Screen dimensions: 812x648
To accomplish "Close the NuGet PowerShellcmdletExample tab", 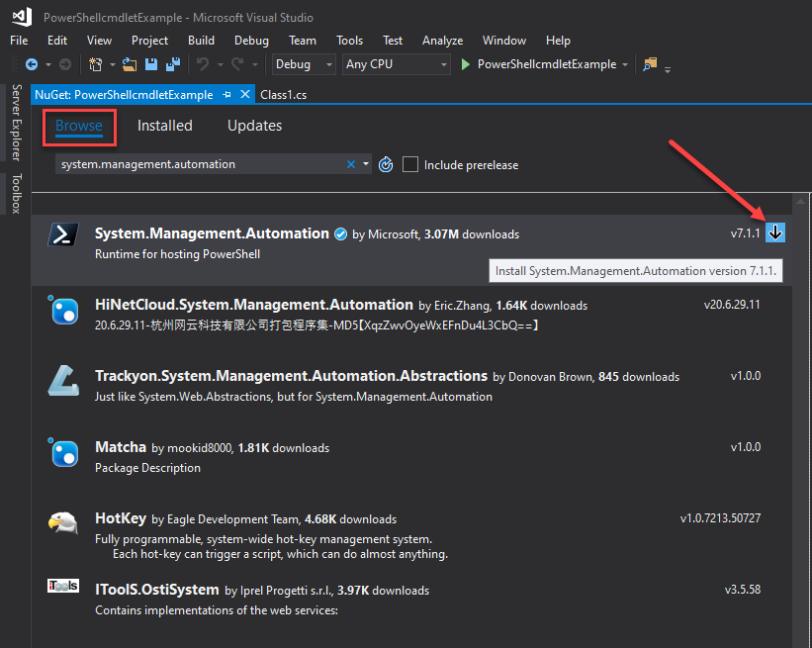I will click(x=245, y=94).
